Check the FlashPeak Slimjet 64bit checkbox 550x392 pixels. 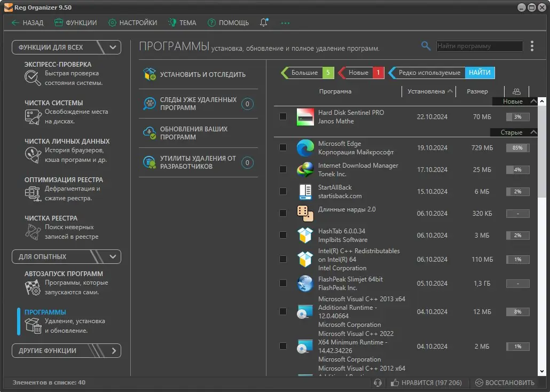[282, 283]
